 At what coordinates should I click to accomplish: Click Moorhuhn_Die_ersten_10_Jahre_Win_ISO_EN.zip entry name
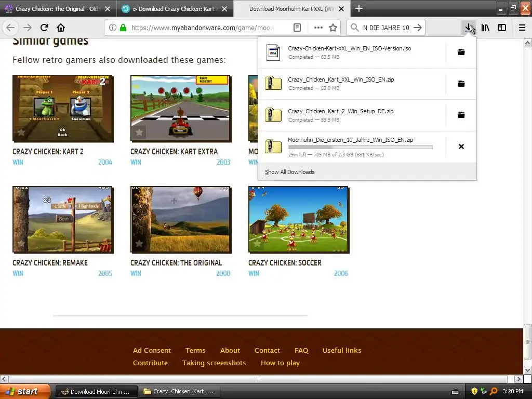(x=351, y=140)
